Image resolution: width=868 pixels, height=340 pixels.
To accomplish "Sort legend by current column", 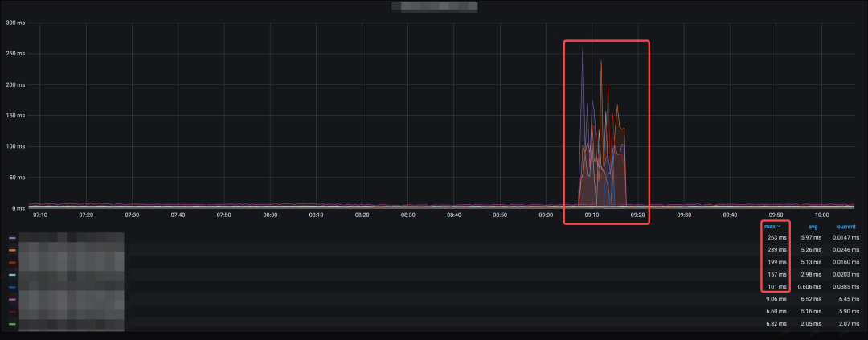I will (x=846, y=227).
